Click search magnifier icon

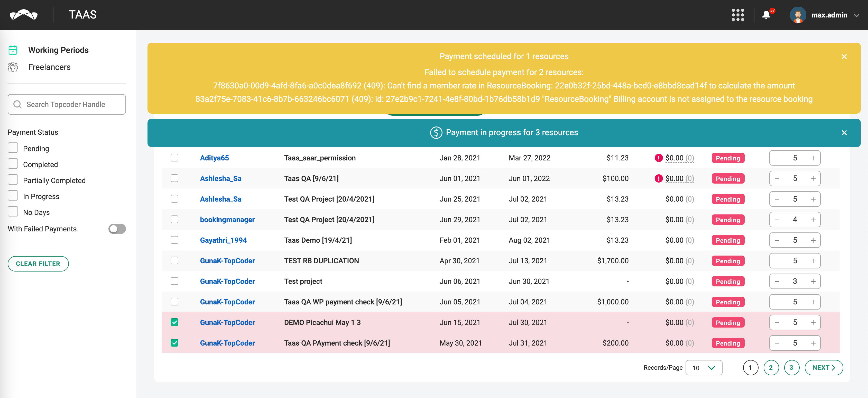tap(17, 105)
